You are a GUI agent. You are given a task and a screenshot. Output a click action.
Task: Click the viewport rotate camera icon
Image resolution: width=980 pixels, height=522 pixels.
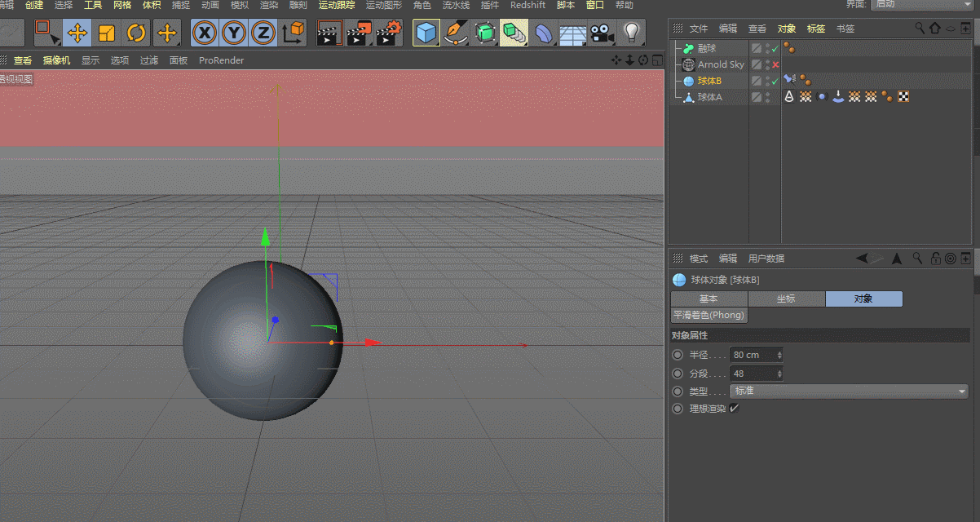(x=642, y=60)
